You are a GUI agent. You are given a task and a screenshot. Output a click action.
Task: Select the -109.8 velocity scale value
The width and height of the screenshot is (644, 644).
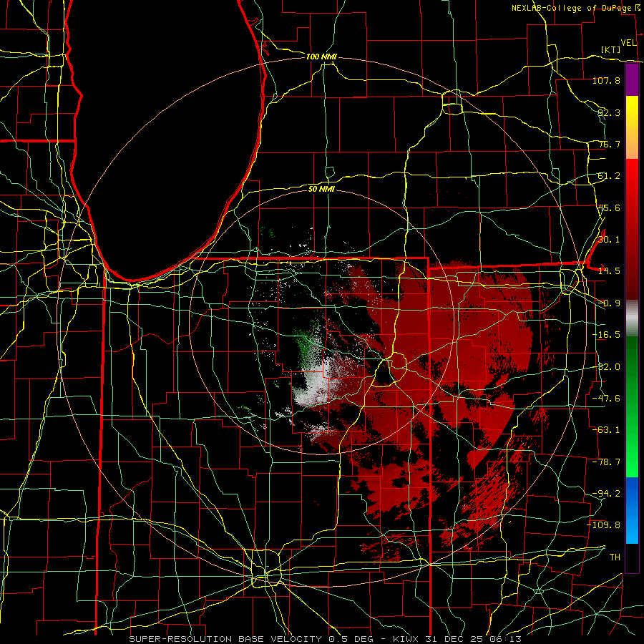coord(604,525)
